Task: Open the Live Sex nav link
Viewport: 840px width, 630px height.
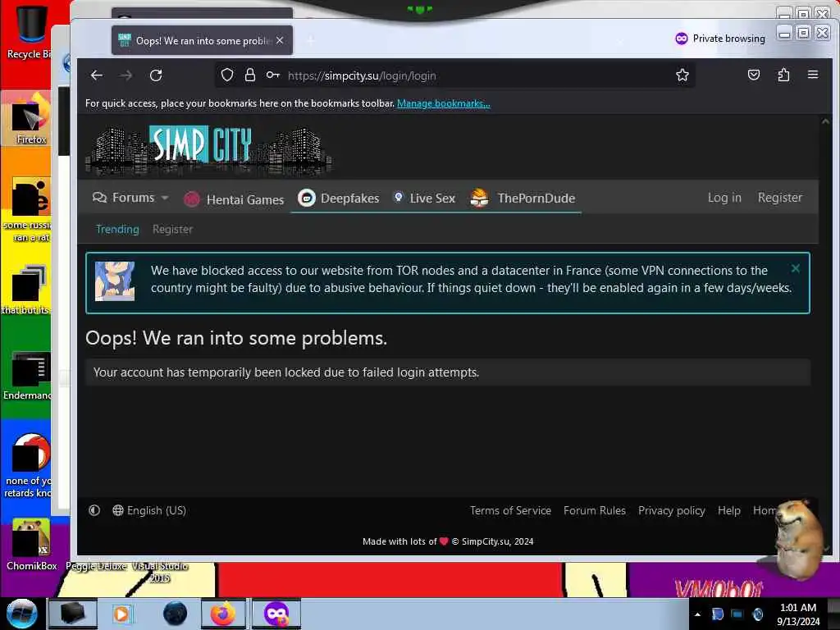Action: pyautogui.click(x=424, y=199)
